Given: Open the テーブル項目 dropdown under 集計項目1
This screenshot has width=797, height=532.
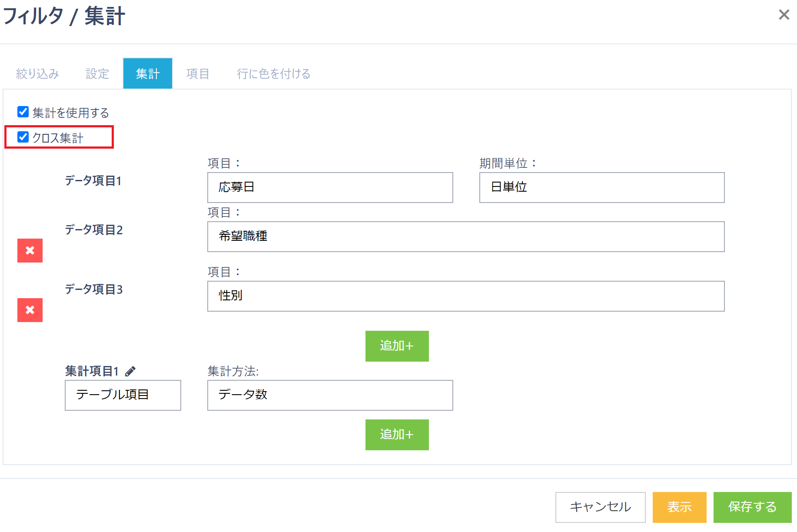Looking at the screenshot, I should click(123, 395).
